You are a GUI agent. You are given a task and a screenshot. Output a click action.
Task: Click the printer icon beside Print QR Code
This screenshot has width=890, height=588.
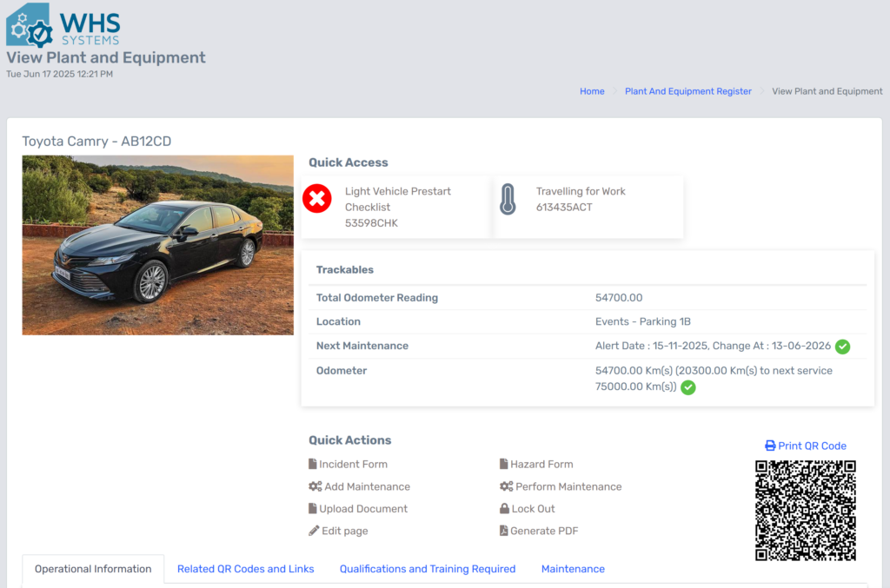(x=770, y=446)
